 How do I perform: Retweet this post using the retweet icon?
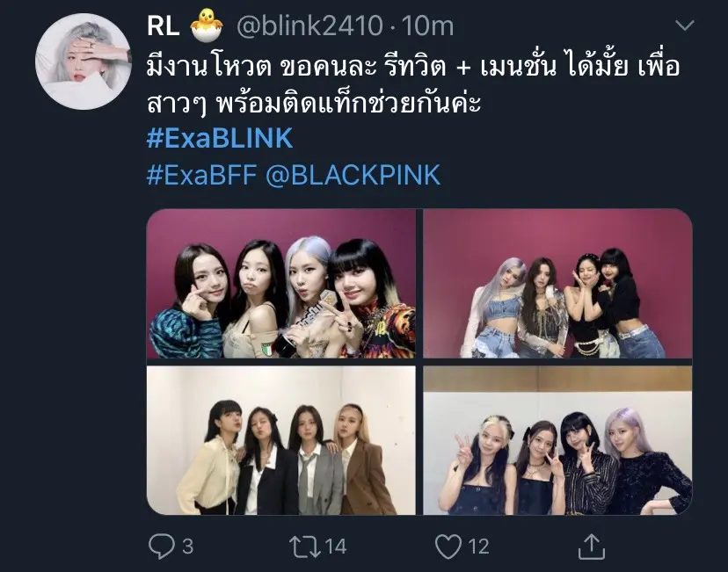[304, 547]
